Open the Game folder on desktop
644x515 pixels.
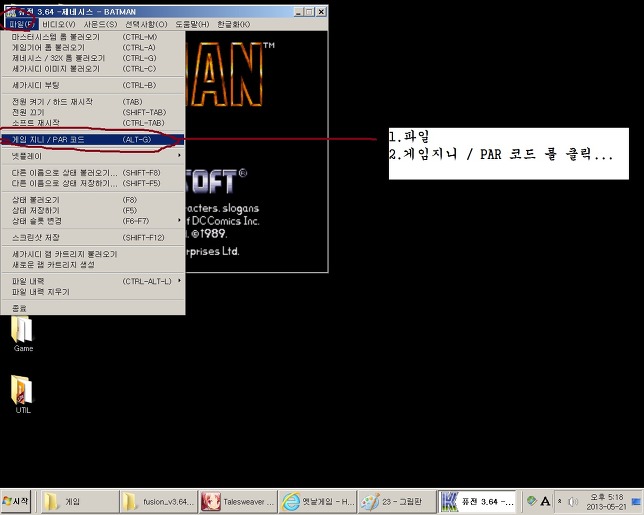point(23,334)
